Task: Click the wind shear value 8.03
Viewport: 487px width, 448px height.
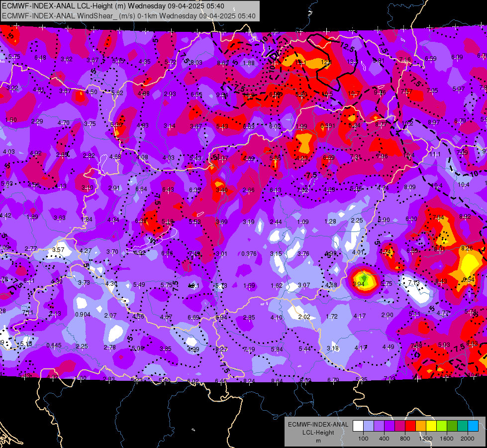Action: click(x=196, y=63)
